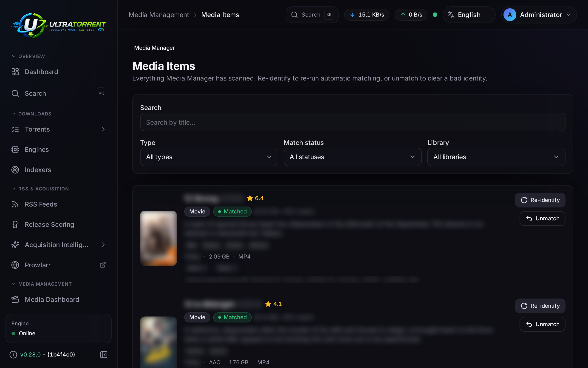Click the Engine Online status card
Viewport: 588px width, 368px height.
click(59, 328)
